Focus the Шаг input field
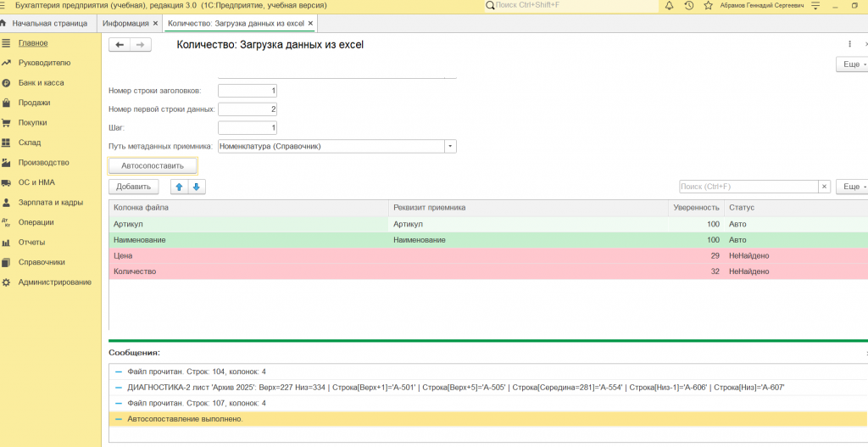 click(248, 128)
